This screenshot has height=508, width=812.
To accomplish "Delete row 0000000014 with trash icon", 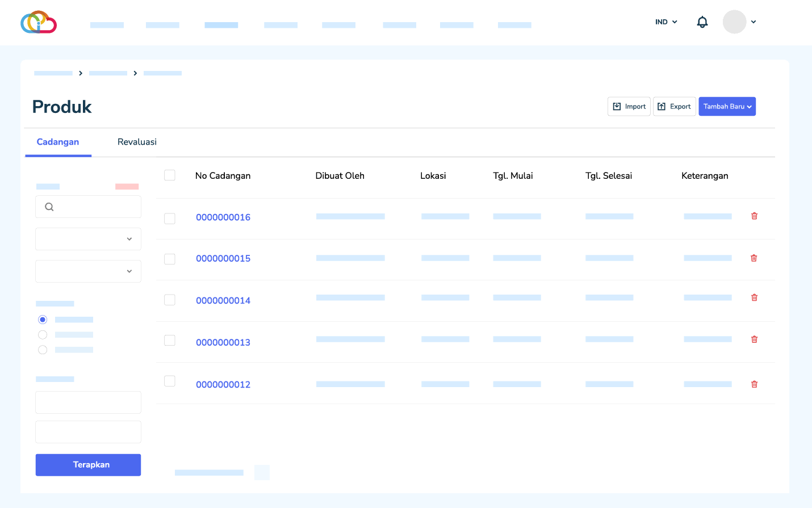I will coord(754,297).
